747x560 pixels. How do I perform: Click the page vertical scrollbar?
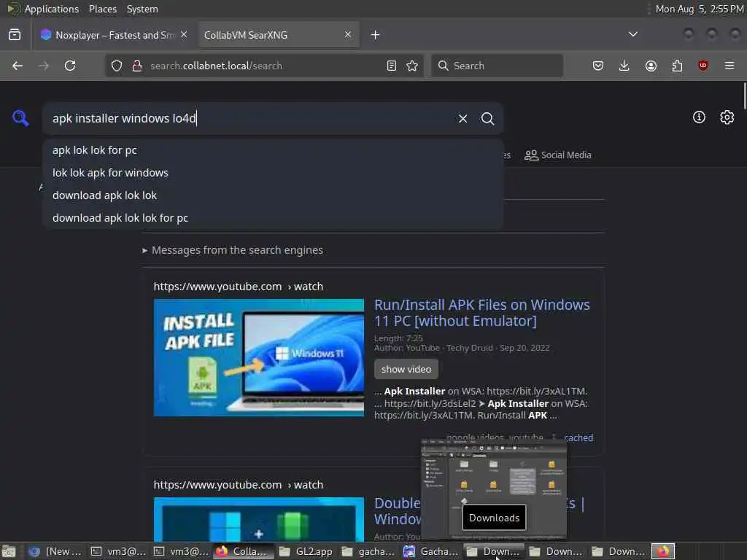pos(744,96)
